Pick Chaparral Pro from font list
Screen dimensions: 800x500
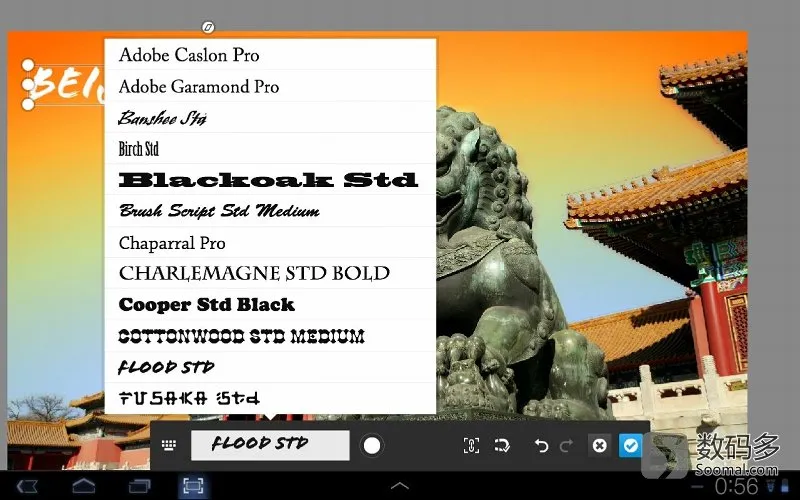click(x=270, y=242)
